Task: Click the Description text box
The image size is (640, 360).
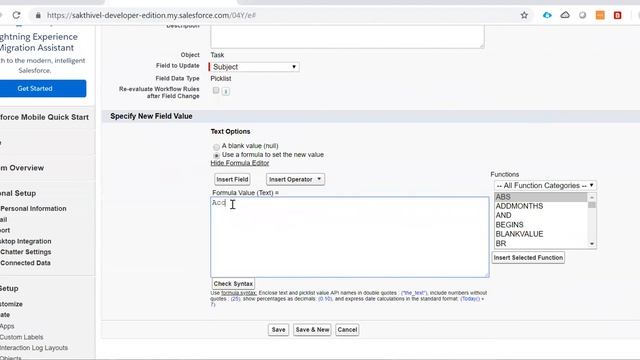Action: point(347,37)
